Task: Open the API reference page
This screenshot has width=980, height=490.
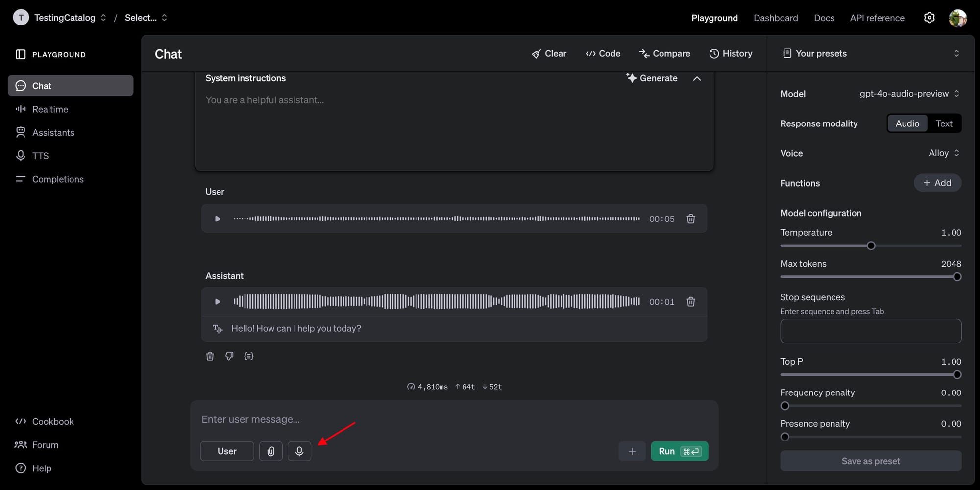Action: tap(877, 18)
